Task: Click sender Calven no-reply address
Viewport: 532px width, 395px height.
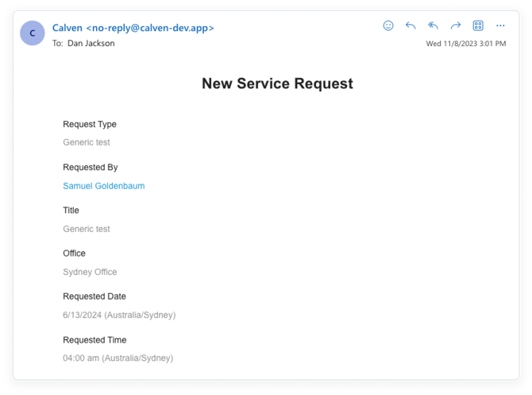Action: click(x=133, y=28)
